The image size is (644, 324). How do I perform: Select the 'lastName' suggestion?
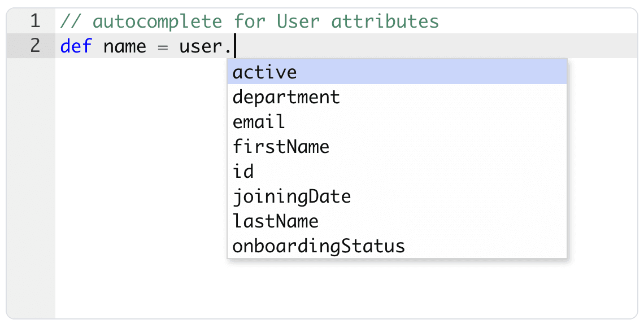click(276, 221)
